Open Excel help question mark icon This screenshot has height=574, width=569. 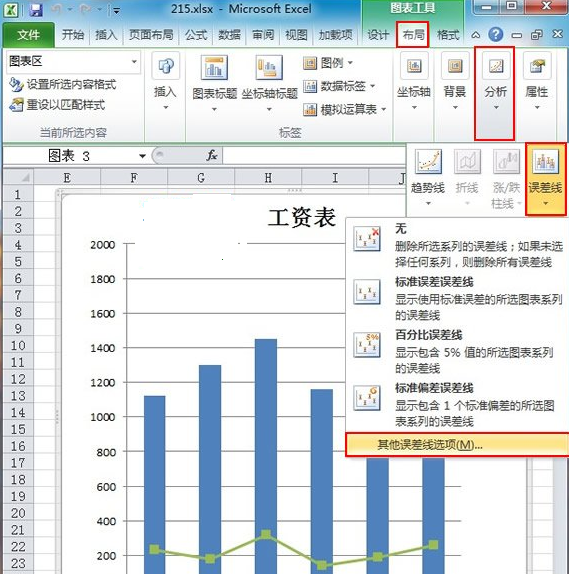click(x=496, y=35)
